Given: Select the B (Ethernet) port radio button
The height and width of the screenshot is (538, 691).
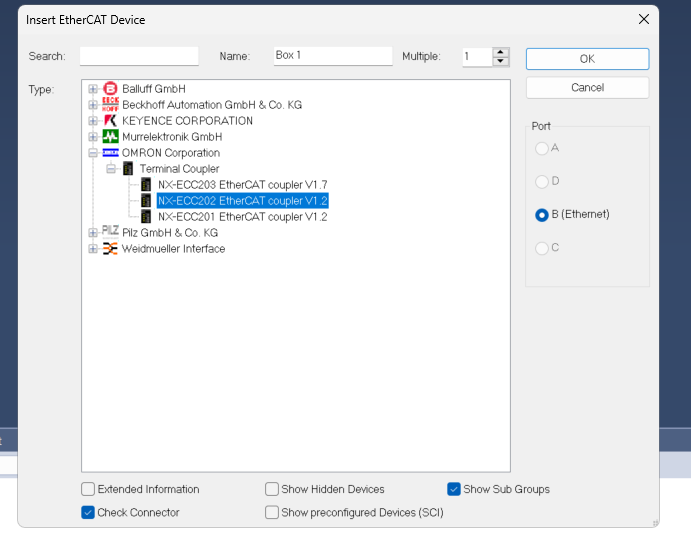Looking at the screenshot, I should pos(542,215).
